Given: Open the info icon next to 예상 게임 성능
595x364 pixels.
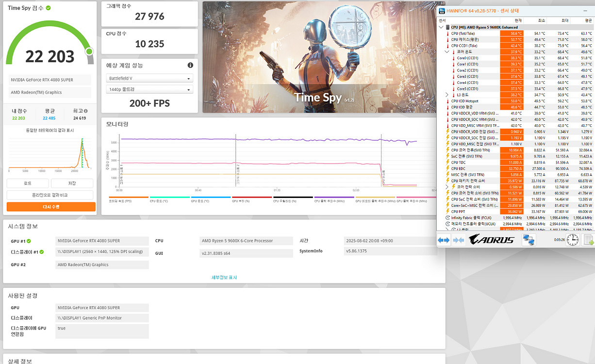Looking at the screenshot, I should coord(190,65).
